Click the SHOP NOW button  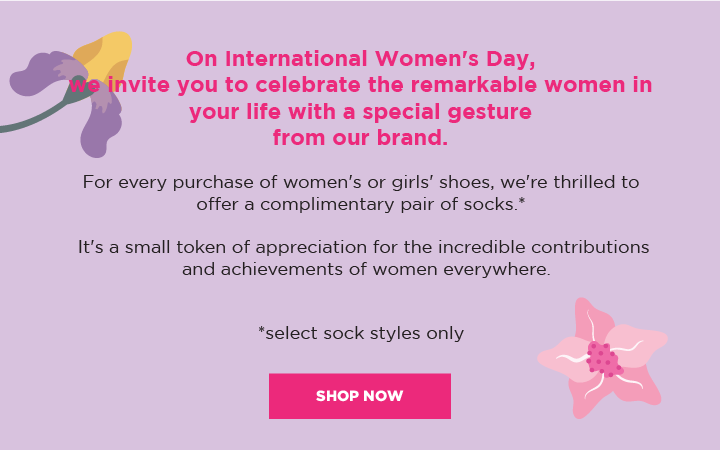pyautogui.click(x=360, y=396)
